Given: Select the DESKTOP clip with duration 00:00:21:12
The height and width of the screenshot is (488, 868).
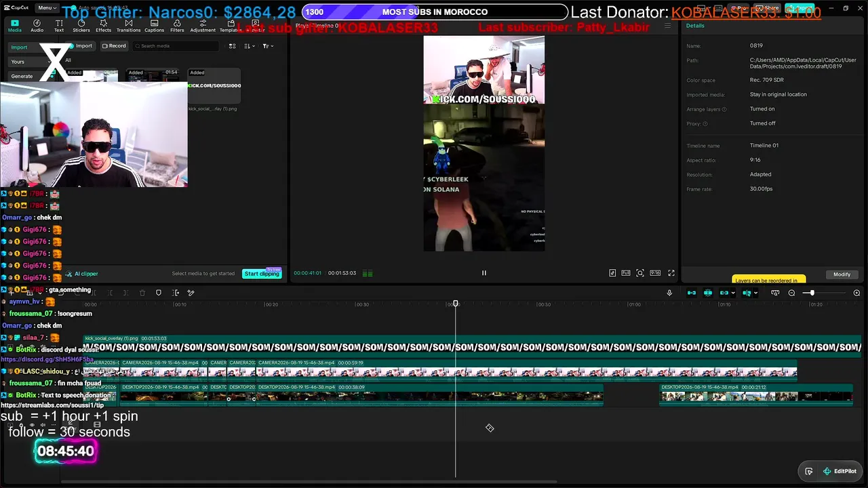Looking at the screenshot, I should (756, 394).
